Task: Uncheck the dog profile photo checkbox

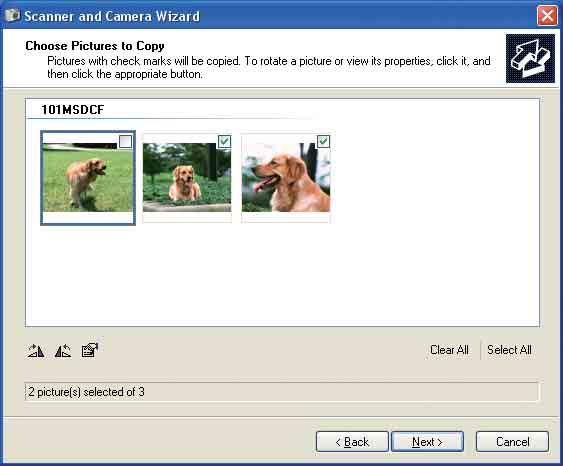Action: tap(324, 141)
